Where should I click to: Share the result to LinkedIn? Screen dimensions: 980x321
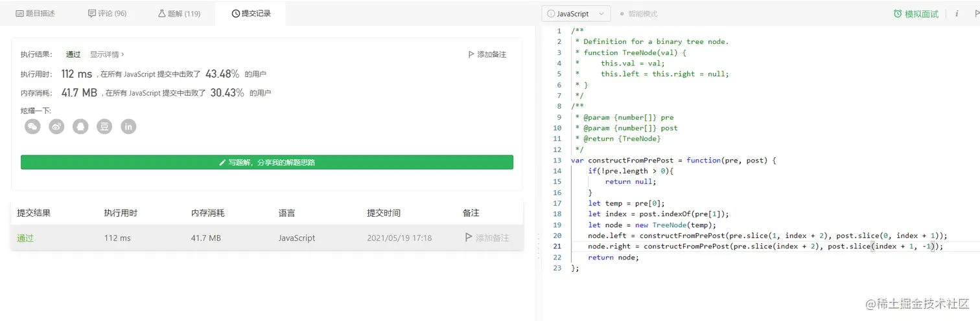(x=129, y=127)
